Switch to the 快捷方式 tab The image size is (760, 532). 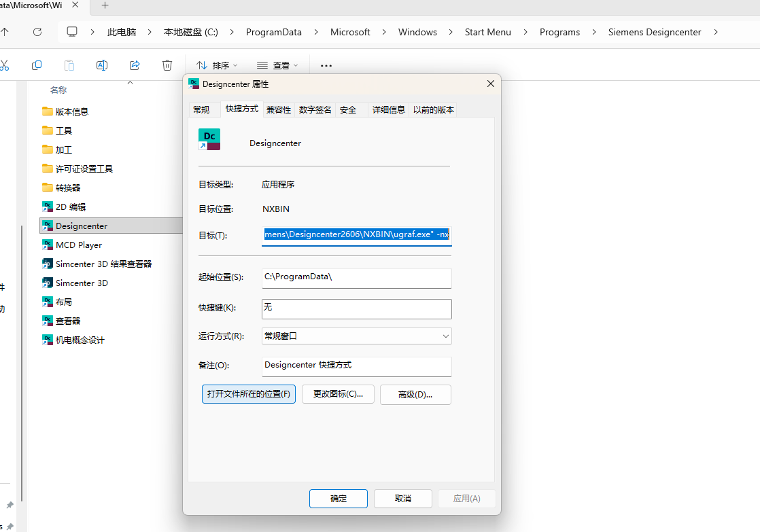[242, 109]
